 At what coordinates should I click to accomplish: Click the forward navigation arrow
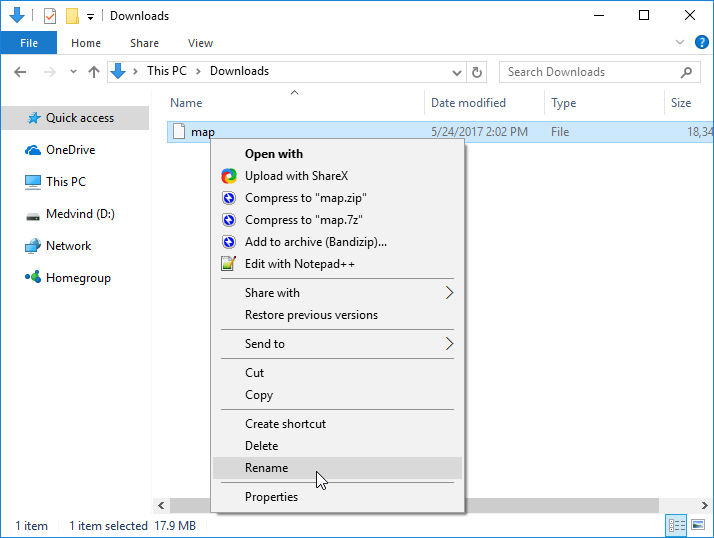click(50, 72)
